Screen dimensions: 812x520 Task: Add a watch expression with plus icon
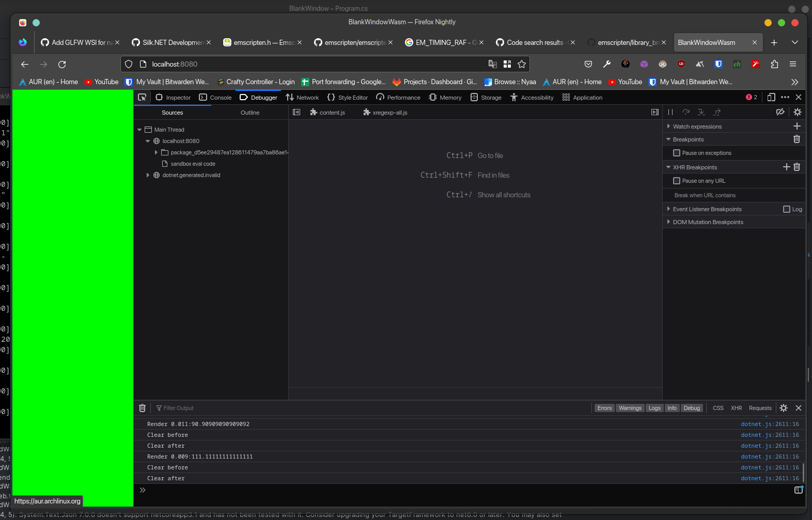(x=797, y=126)
